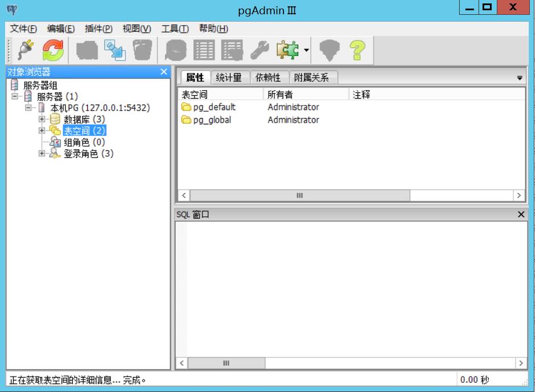Click the SQL window horizontal scrollbar thumb
Viewport: 535px width, 392px height.
coord(226,363)
